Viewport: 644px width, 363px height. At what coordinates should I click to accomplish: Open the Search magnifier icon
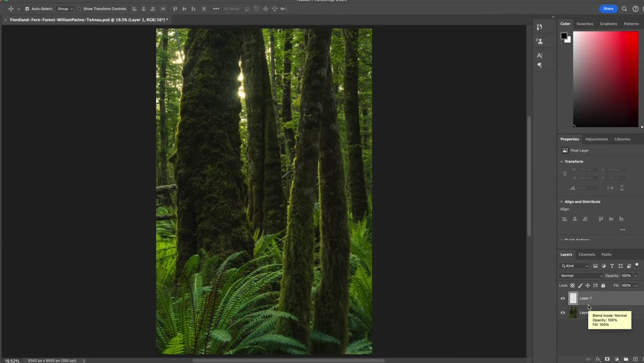pyautogui.click(x=624, y=9)
